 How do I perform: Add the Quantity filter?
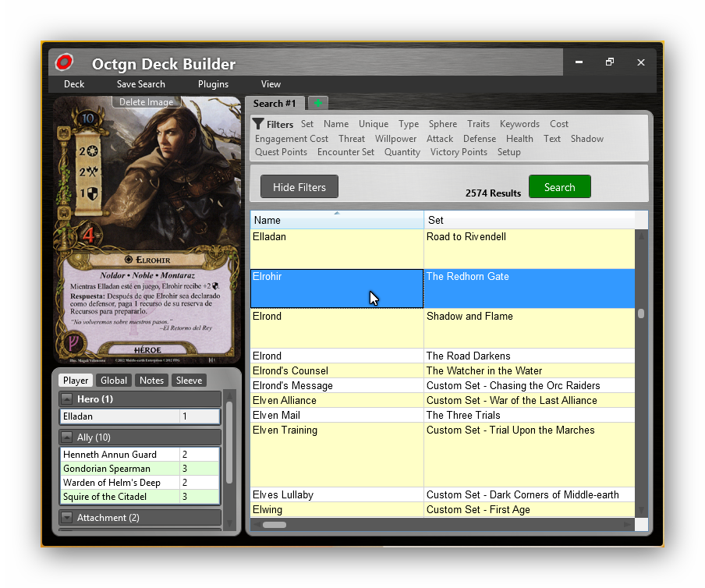coord(402,152)
